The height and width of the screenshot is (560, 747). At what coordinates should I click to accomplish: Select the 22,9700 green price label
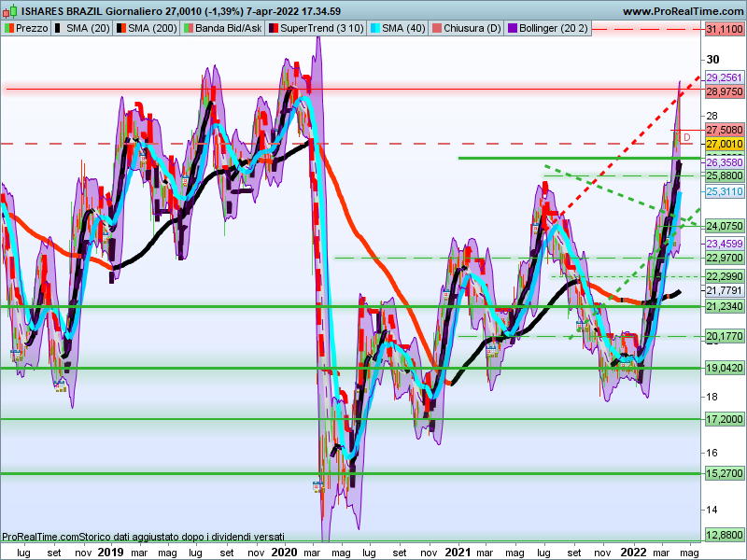click(x=725, y=259)
